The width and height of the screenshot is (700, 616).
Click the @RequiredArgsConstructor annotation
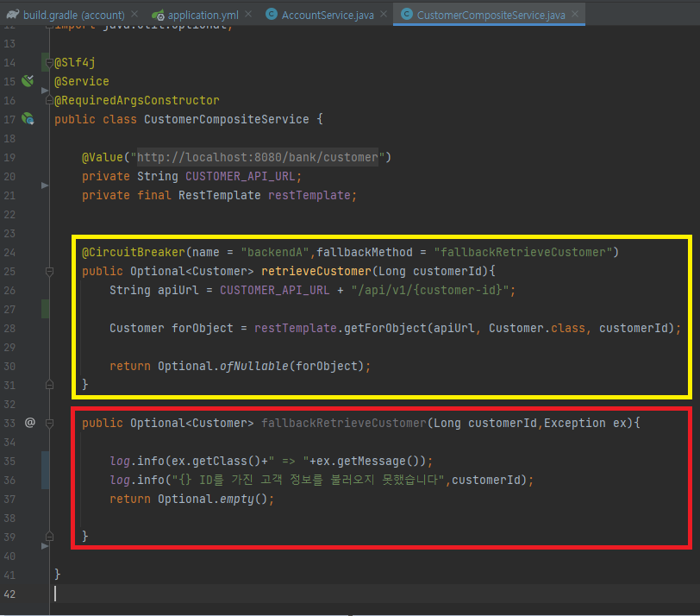pyautogui.click(x=136, y=100)
